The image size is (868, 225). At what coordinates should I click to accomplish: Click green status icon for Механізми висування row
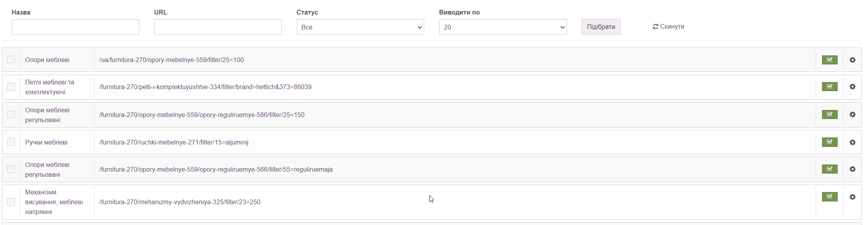coord(829,197)
